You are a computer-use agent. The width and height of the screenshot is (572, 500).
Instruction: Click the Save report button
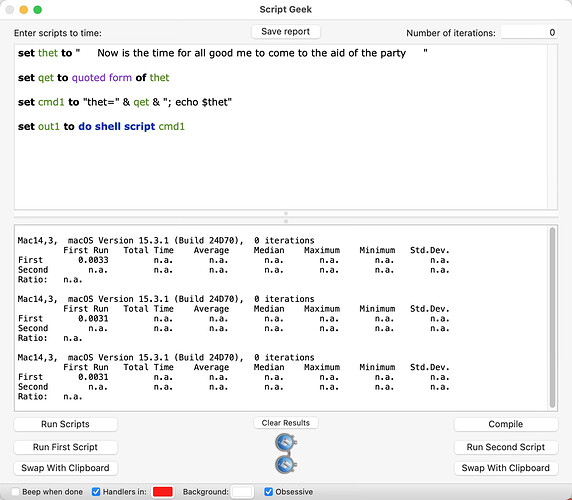[x=286, y=32]
